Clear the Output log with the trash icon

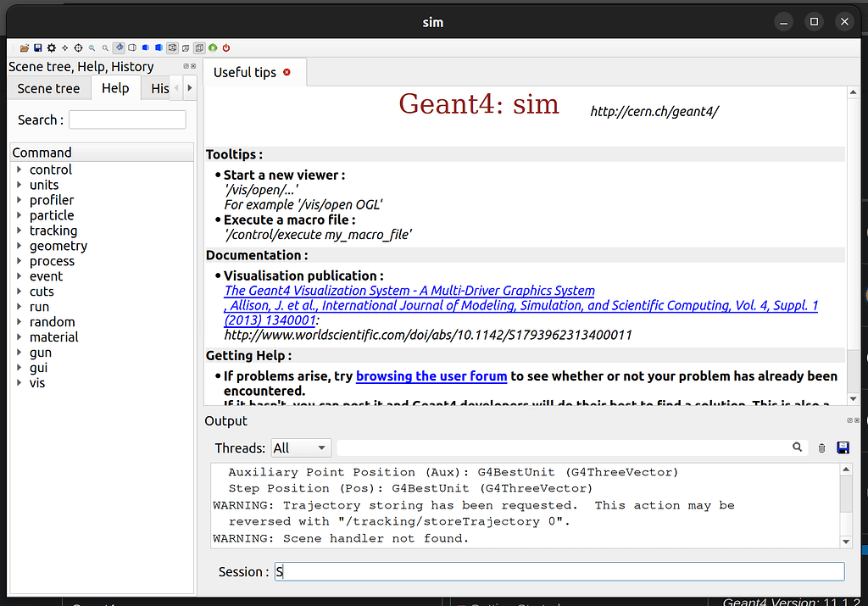point(821,448)
